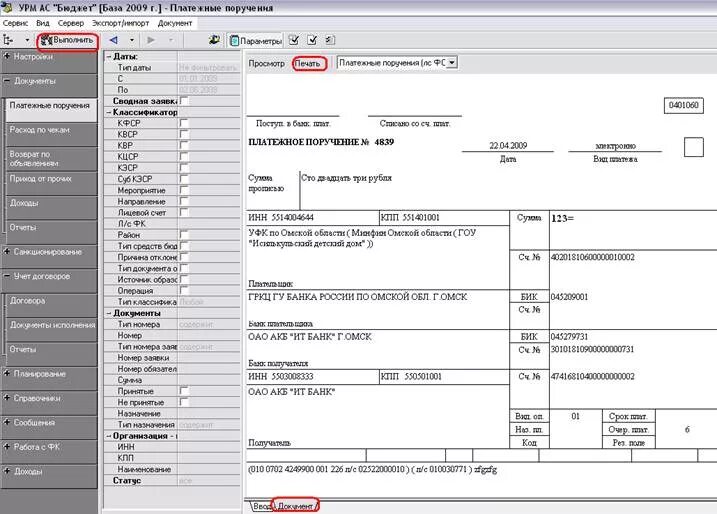Click the С start date field

[209, 79]
